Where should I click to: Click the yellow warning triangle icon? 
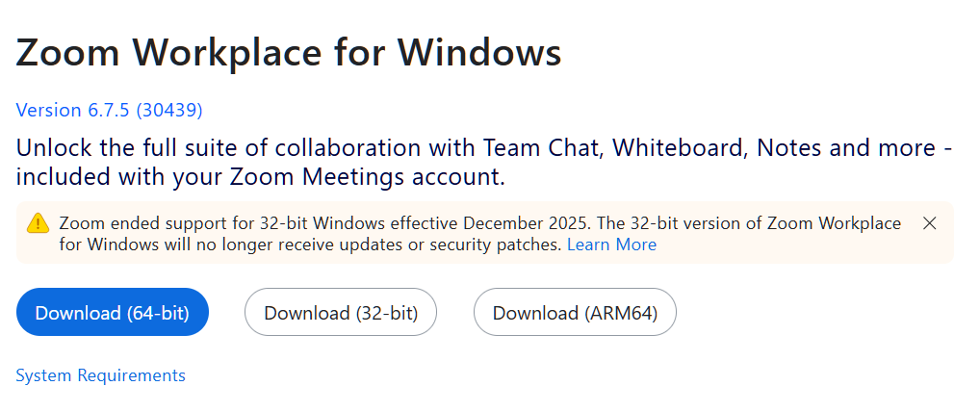click(x=38, y=223)
